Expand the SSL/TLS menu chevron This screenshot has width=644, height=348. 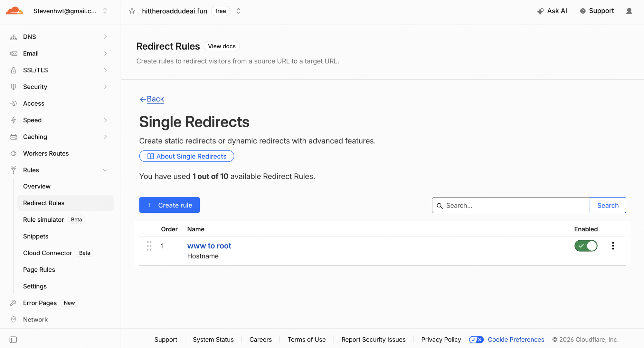click(x=105, y=70)
